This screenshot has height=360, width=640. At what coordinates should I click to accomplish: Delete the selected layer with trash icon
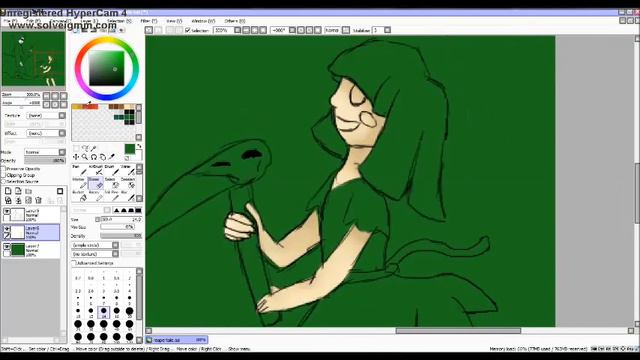[x=39, y=200]
